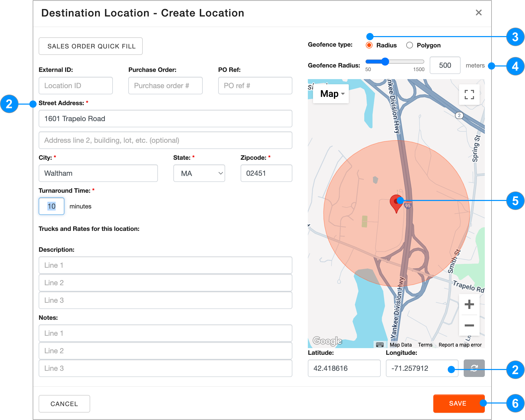
Task: Click the Turnaround Time minutes field
Action: pyautogui.click(x=52, y=206)
